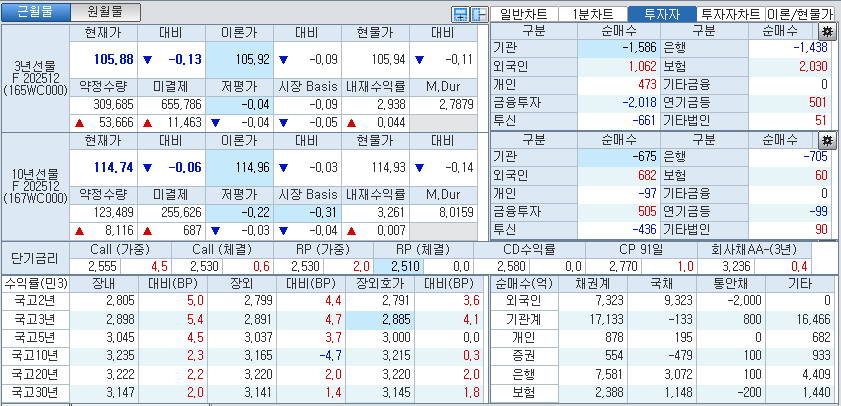Switch to the 투자자차트 tab
Screen dimensions: 841x406
731,14
